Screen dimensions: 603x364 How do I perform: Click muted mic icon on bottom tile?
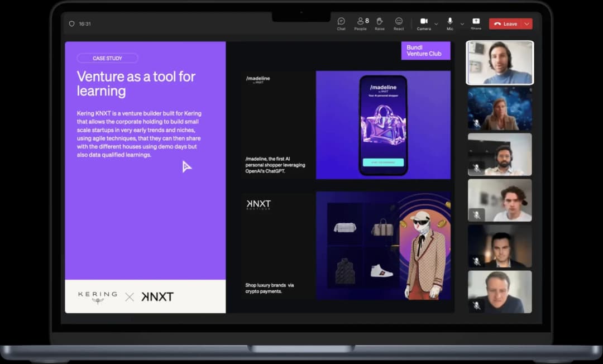(x=477, y=305)
